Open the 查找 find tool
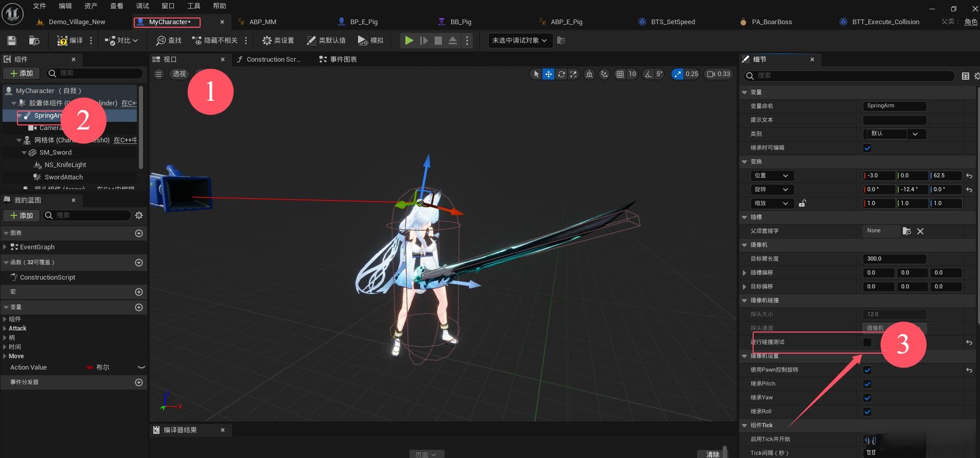980x458 pixels. (169, 41)
